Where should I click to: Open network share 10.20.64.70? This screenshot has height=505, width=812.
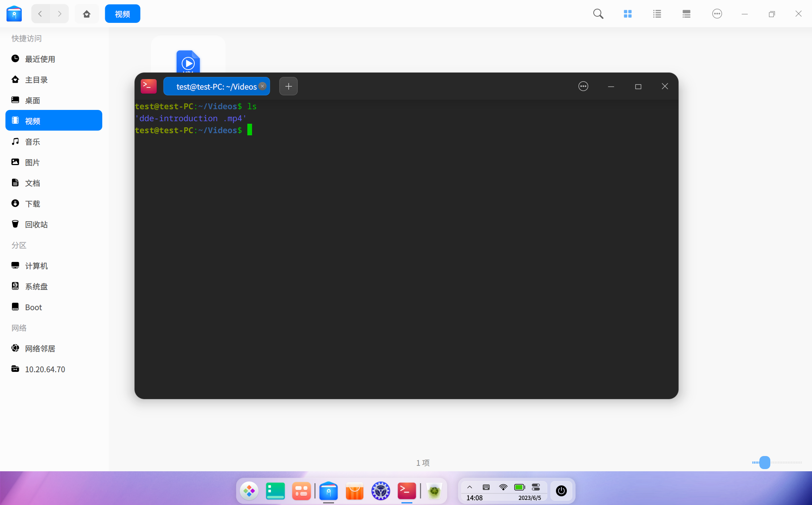45,369
